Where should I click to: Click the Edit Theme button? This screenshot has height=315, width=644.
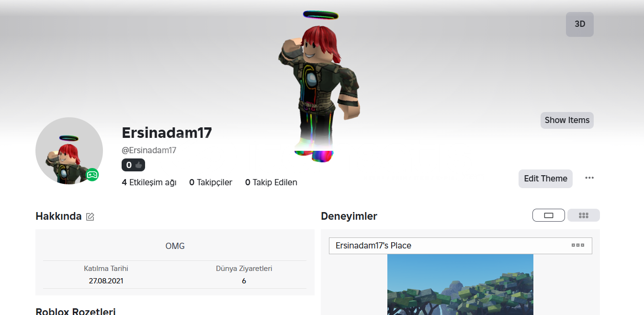pyautogui.click(x=545, y=179)
